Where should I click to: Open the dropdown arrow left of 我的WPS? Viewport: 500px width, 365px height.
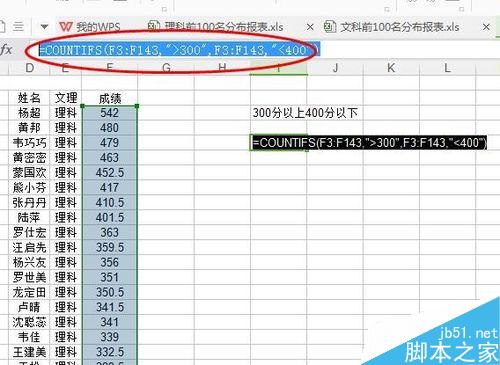coord(44,26)
